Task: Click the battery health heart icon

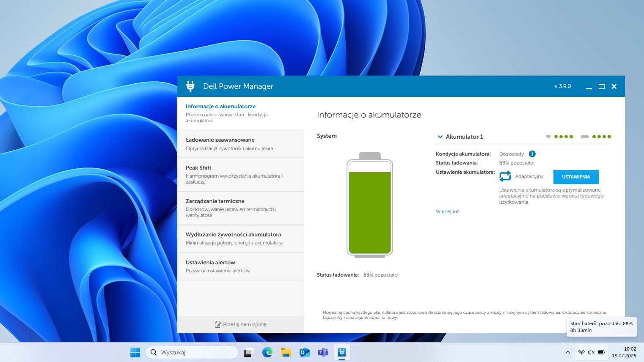Action: (548, 137)
